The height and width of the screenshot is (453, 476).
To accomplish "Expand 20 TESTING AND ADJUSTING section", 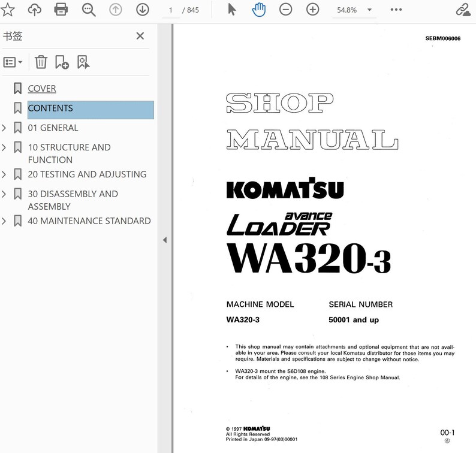I will [x=4, y=174].
